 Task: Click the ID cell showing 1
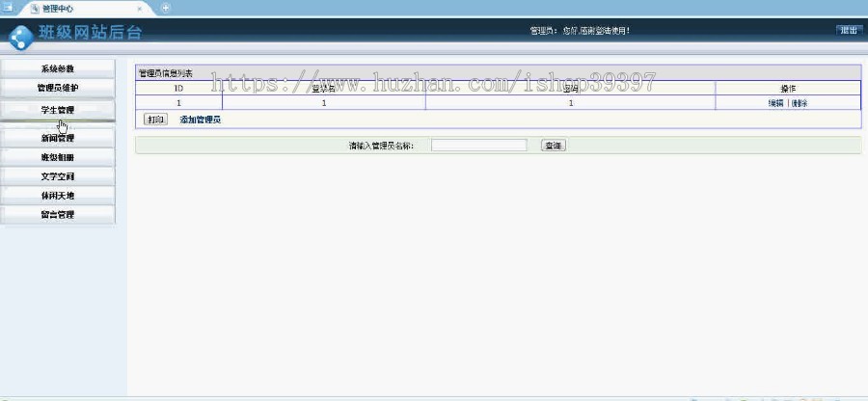[178, 103]
